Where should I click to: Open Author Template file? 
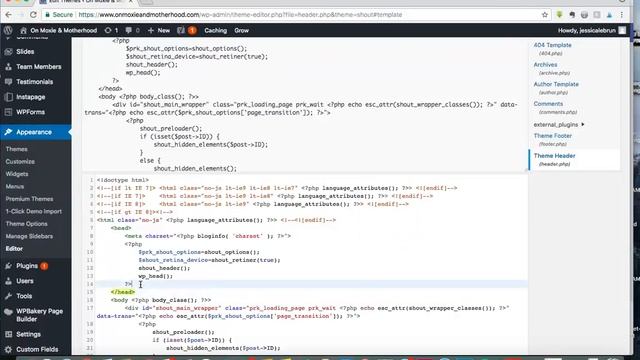point(556,84)
